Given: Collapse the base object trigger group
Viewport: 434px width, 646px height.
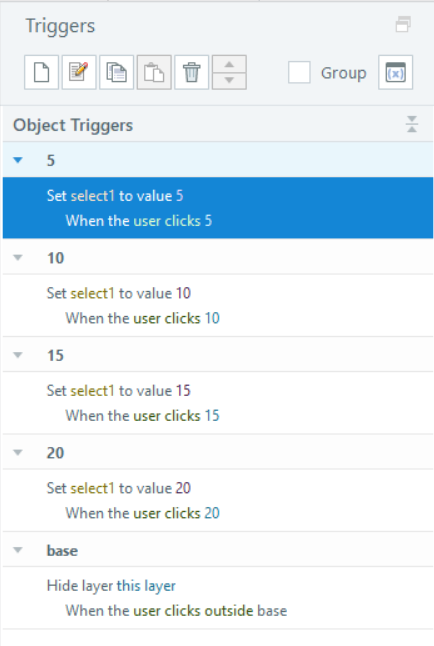Looking at the screenshot, I should pos(18,550).
